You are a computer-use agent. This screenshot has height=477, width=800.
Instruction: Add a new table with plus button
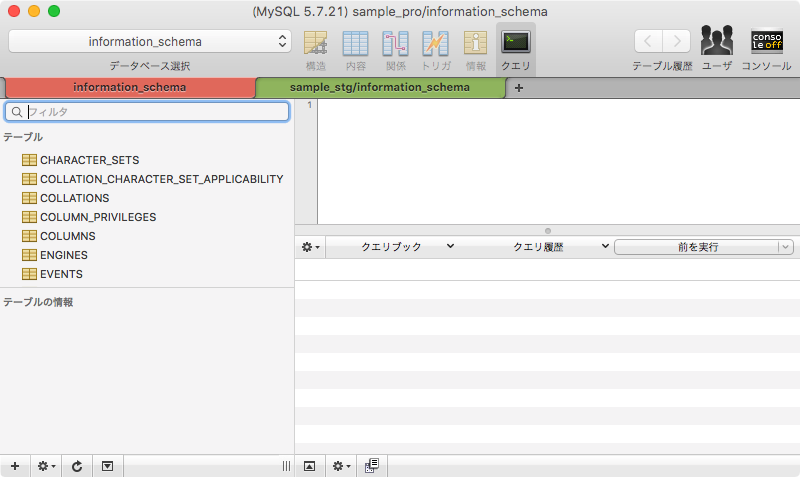(15, 466)
